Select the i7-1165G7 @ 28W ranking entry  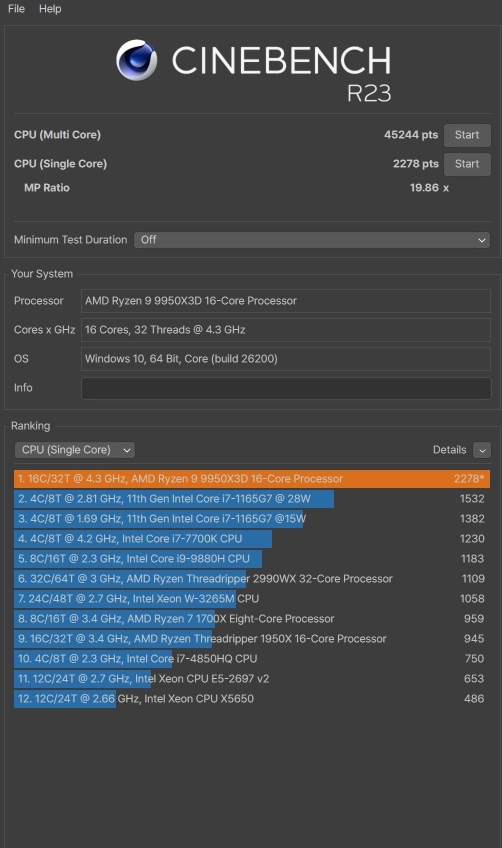point(252,499)
